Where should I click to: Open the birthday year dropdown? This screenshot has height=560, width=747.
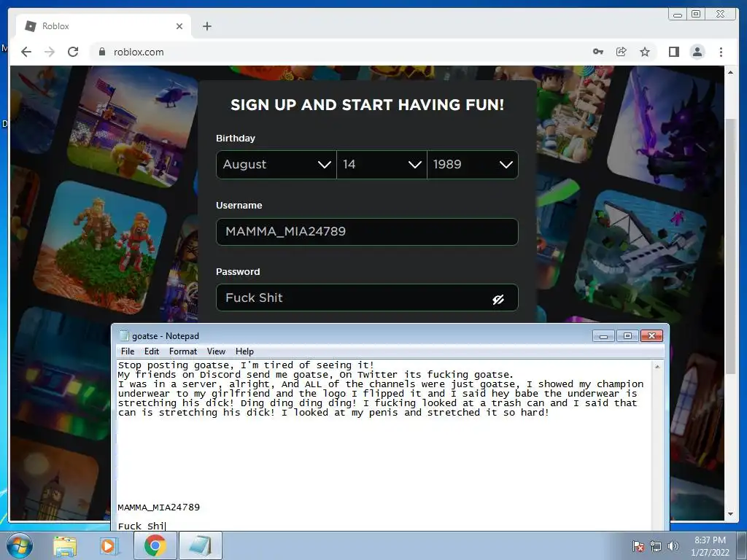(473, 165)
